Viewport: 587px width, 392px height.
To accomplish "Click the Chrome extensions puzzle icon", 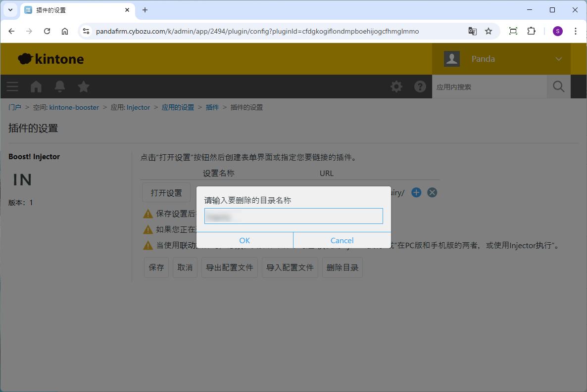I will pos(531,31).
